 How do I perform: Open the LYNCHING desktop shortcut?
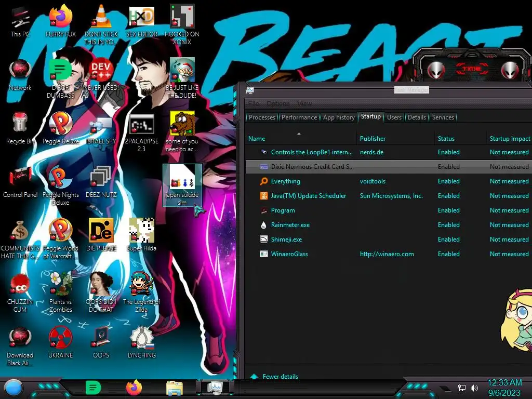(141, 343)
